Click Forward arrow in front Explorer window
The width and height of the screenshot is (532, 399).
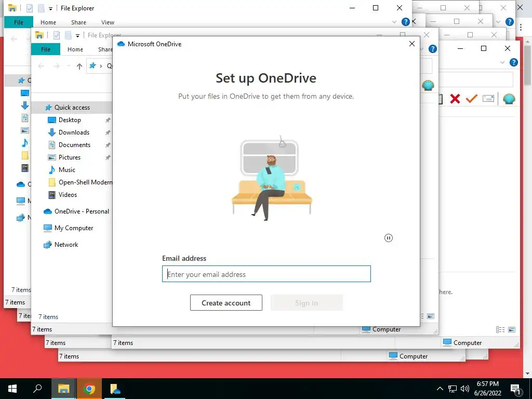point(57,66)
